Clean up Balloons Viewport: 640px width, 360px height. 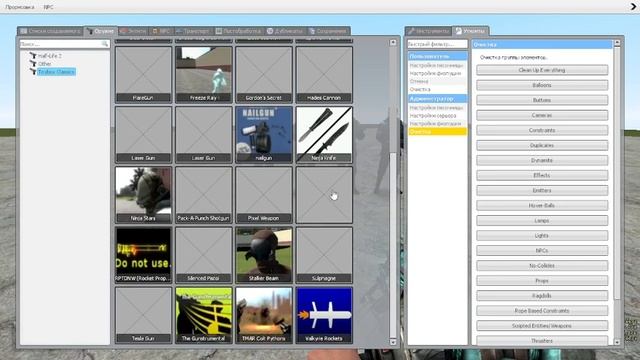point(542,85)
